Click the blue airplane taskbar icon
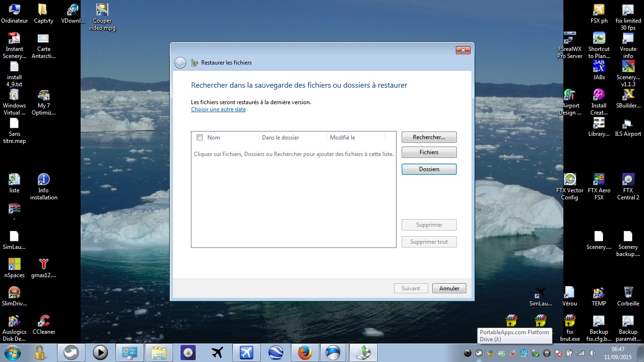This screenshot has height=362, width=644. (x=247, y=353)
